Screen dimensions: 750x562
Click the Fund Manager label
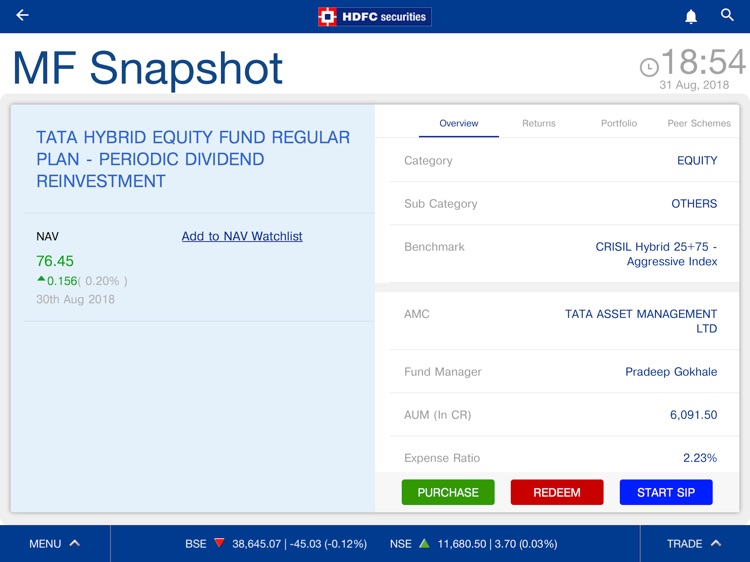[x=442, y=372]
